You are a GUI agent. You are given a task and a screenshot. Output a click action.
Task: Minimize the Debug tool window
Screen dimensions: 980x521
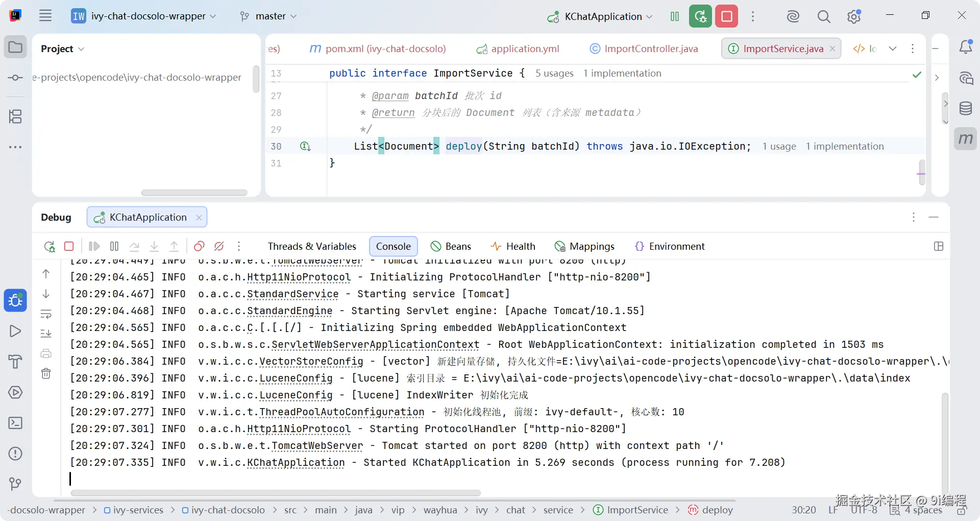point(934,217)
